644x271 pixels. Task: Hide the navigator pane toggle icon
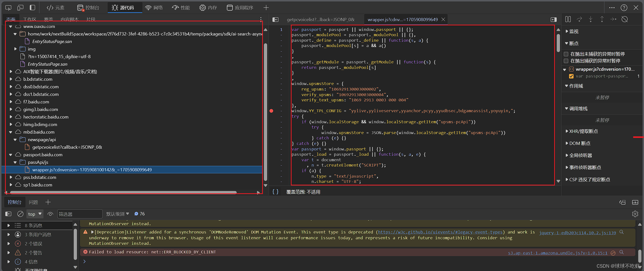pyautogui.click(x=276, y=19)
